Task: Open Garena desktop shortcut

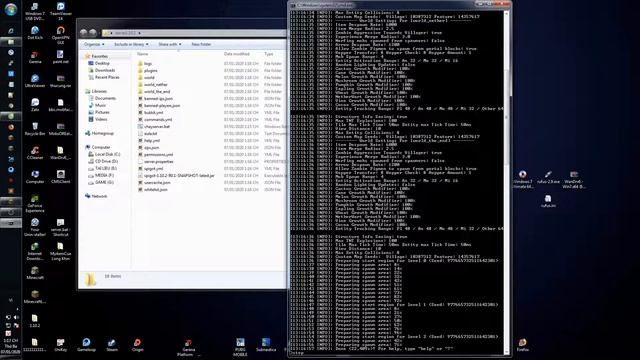Action: point(35,57)
